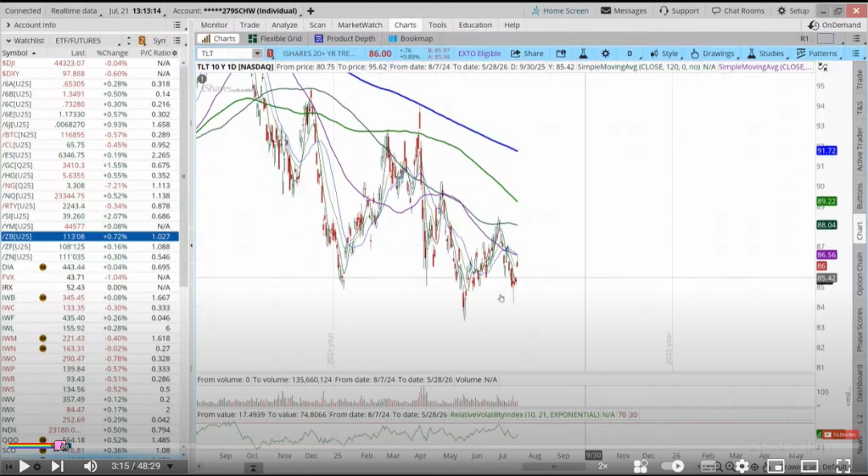Open the Education main tab
The width and height of the screenshot is (868, 476).
point(475,25)
